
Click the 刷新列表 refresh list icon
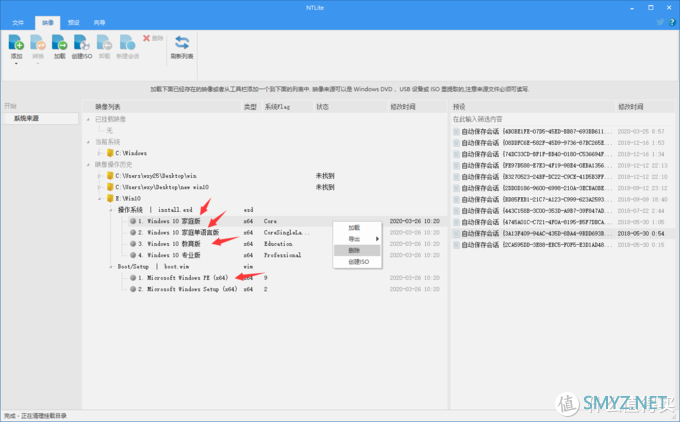coord(182,43)
